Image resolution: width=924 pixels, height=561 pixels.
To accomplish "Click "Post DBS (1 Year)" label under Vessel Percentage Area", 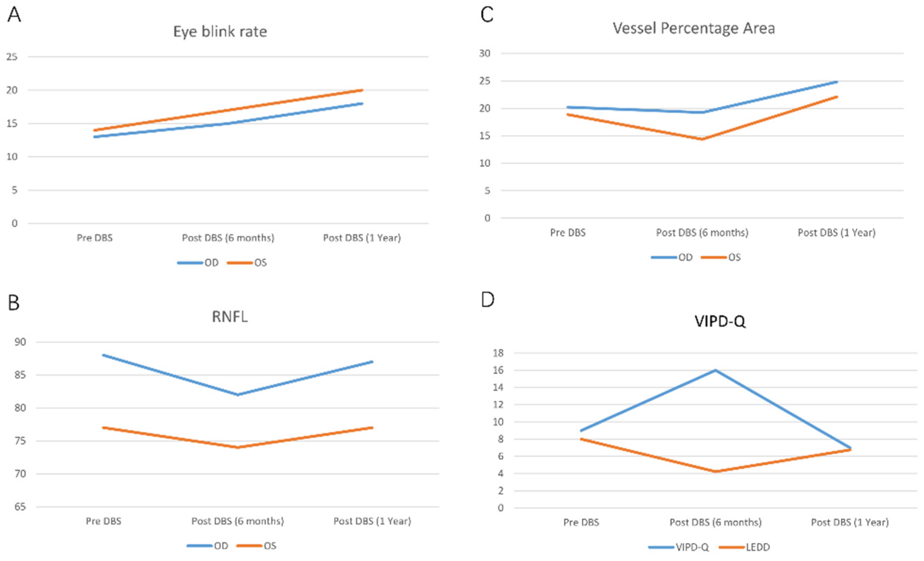I will (x=836, y=233).
